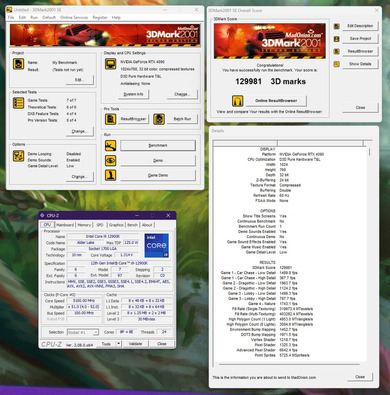
Task: Switch to the Bench tab in CPU-Z
Action: [132, 225]
